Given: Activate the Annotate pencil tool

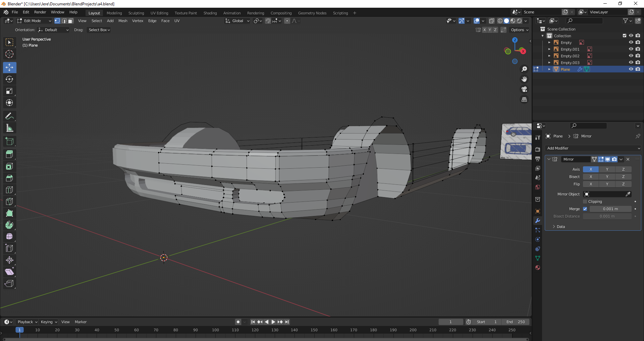Looking at the screenshot, I should [x=9, y=116].
